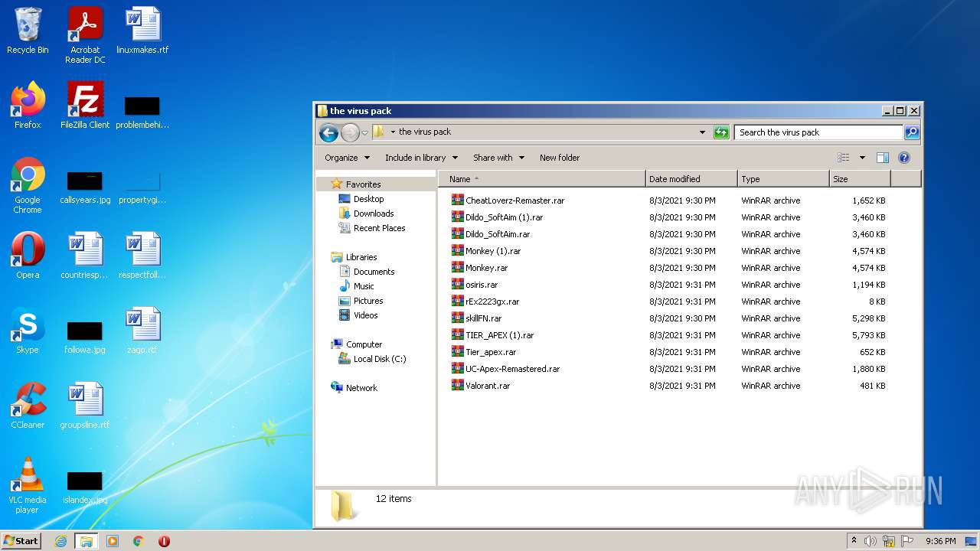This screenshot has height=551, width=980.
Task: Open recent pages dropdown arrow
Action: click(x=365, y=132)
